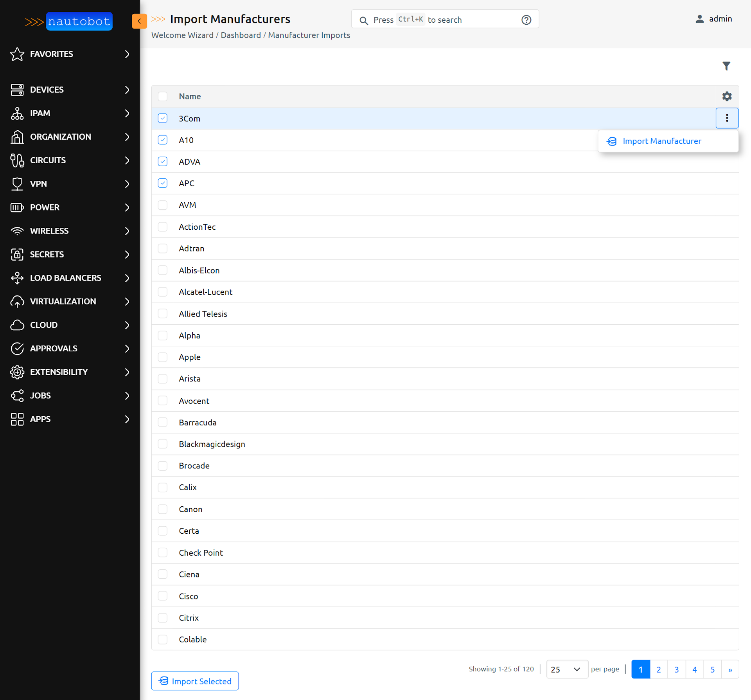Click the admin user icon
The image size is (751, 700).
click(x=700, y=19)
